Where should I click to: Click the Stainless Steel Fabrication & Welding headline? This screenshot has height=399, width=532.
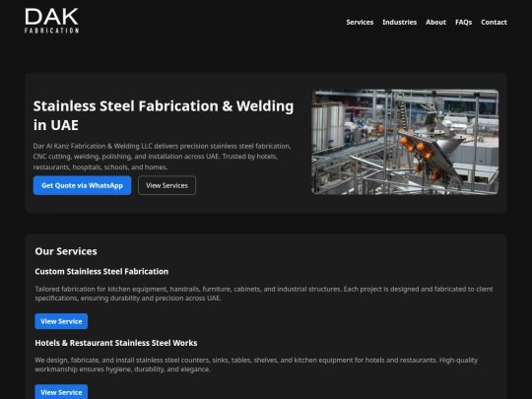tap(164, 115)
